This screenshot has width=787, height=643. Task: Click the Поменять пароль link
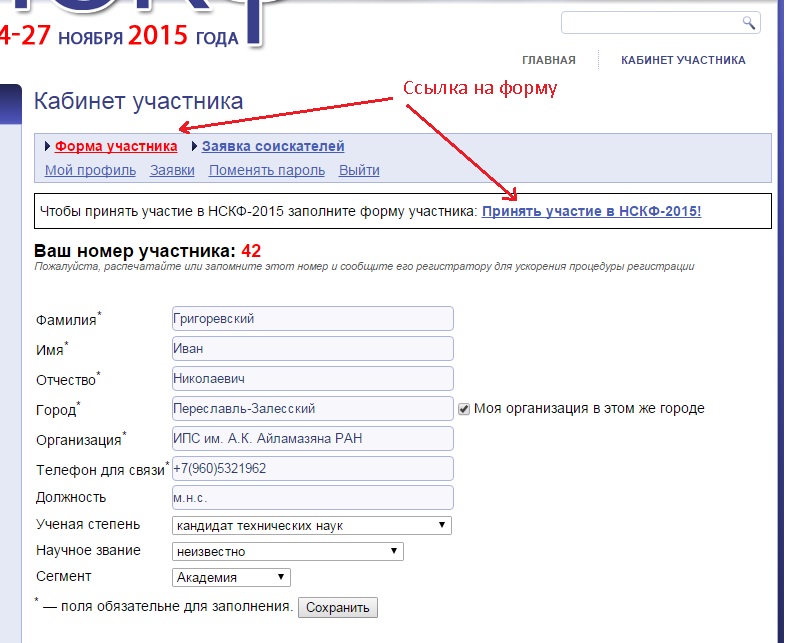point(267,170)
